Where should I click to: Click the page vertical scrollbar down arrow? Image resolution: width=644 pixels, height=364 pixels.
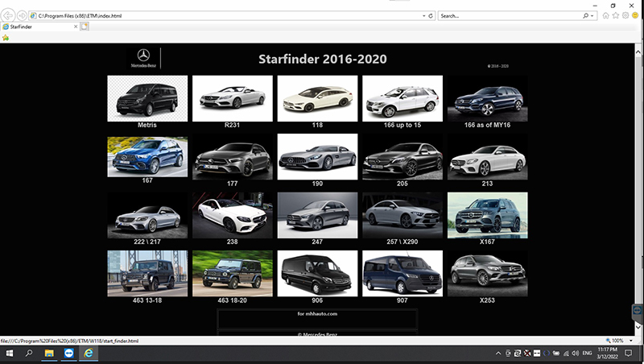tap(638, 328)
